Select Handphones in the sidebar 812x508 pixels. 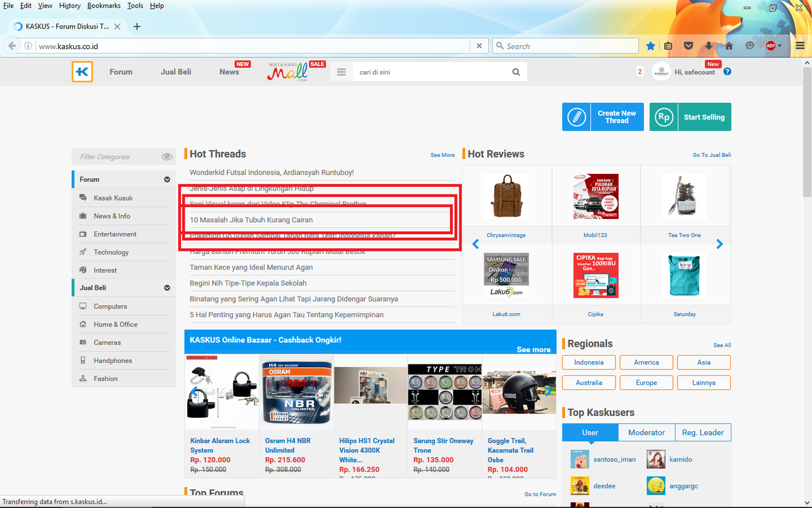click(113, 361)
